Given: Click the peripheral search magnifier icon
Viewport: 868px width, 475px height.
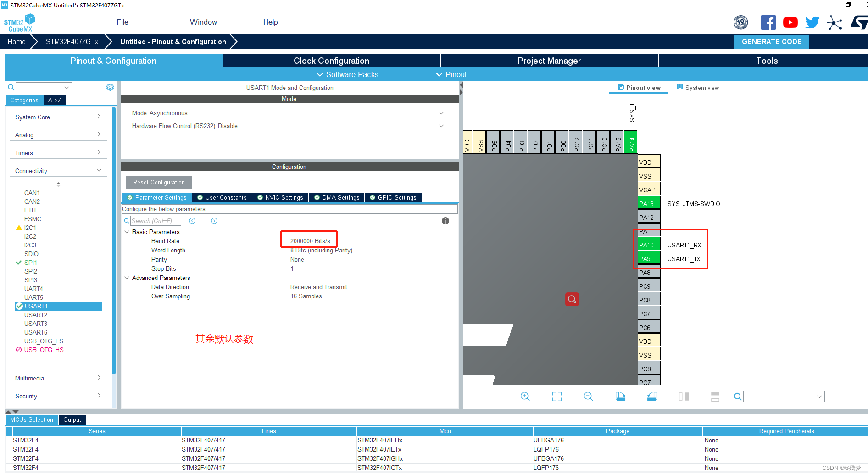Looking at the screenshot, I should (x=11, y=87).
